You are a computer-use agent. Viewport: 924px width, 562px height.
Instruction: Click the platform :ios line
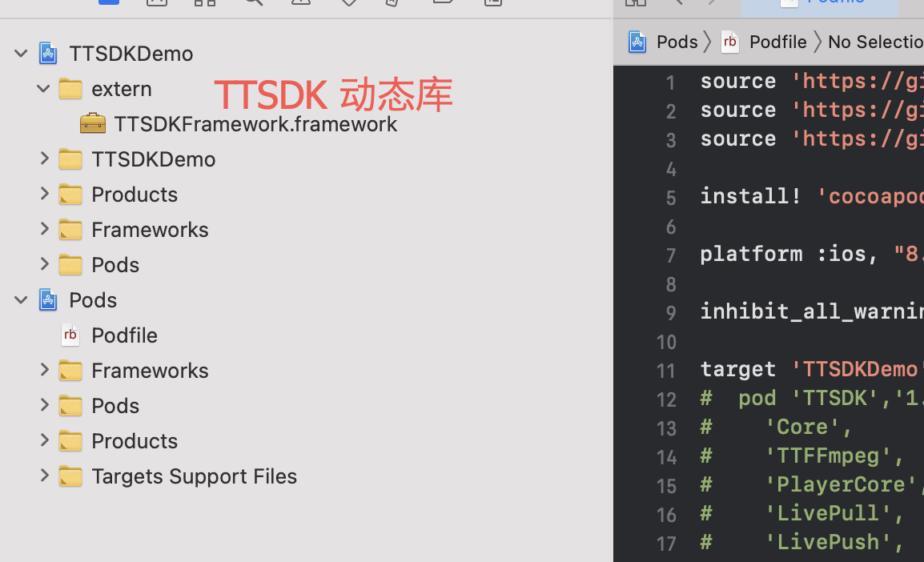pyautogui.click(x=811, y=254)
